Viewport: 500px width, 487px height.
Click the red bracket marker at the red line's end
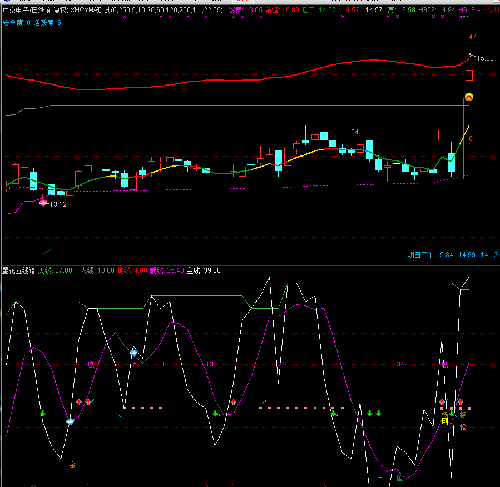(x=470, y=75)
